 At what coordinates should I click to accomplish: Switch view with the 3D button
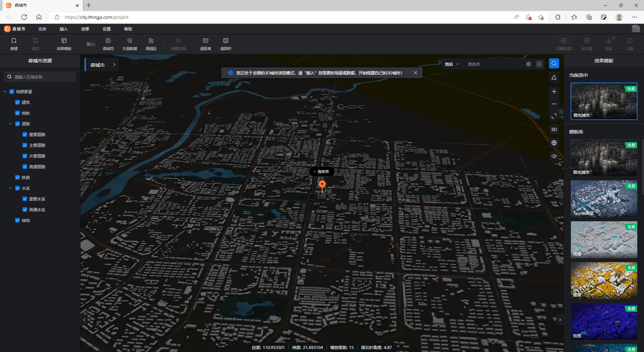(x=554, y=129)
